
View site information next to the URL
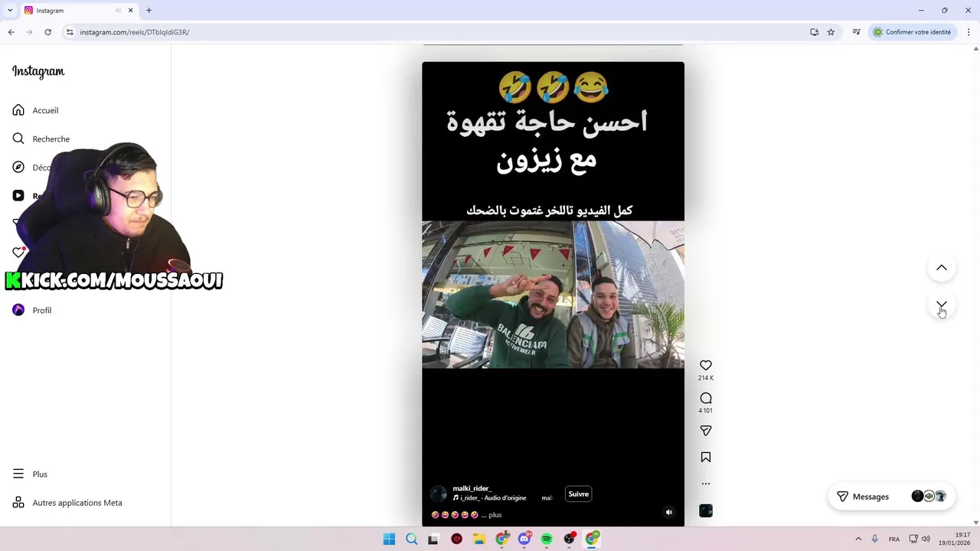70,32
